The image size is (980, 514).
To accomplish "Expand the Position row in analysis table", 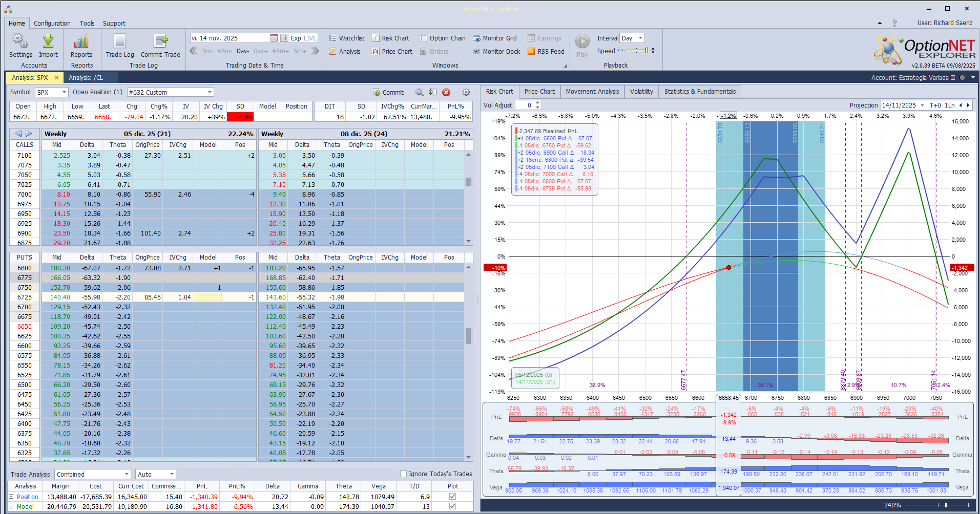I will click(x=11, y=497).
